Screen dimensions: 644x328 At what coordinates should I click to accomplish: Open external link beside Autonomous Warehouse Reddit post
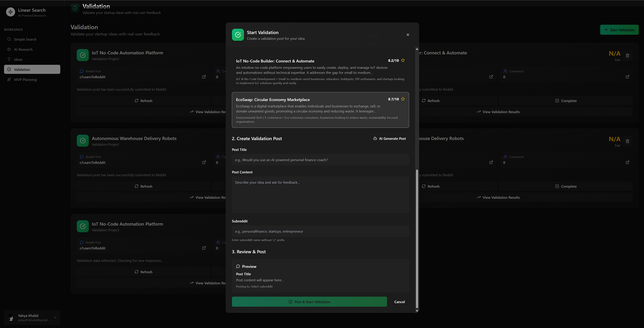[204, 162]
